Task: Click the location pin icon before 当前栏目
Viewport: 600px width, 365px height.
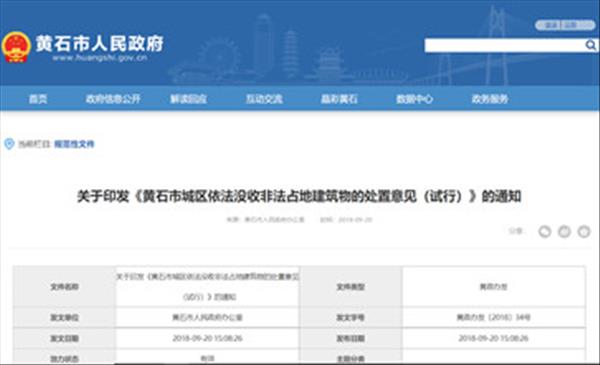Action: pos(9,144)
